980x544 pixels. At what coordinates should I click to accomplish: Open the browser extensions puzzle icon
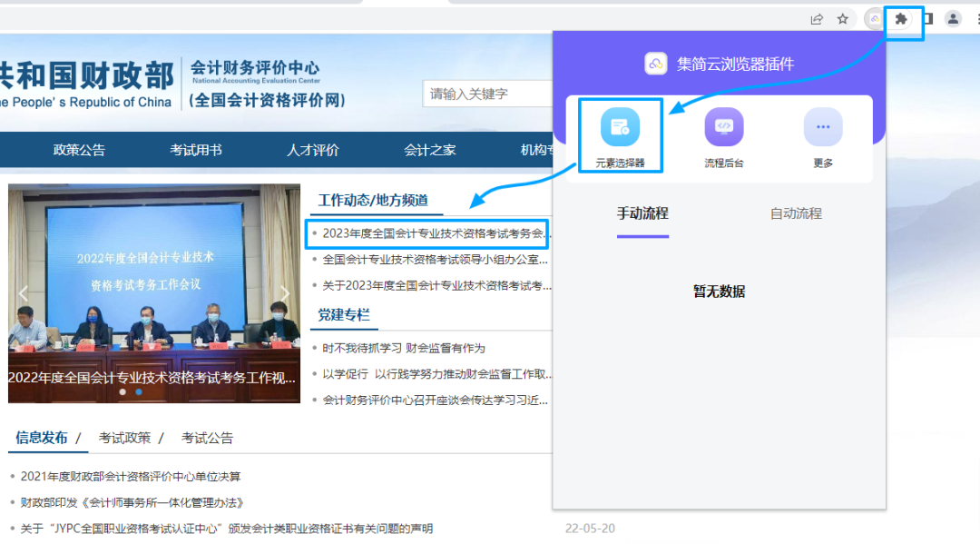(901, 19)
